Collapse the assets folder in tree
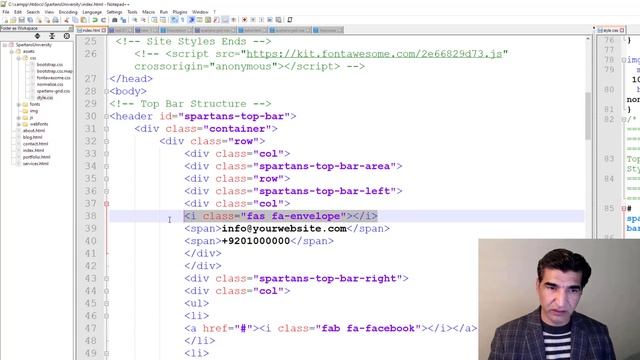Image resolution: width=640 pixels, height=360 pixels. 12,51
